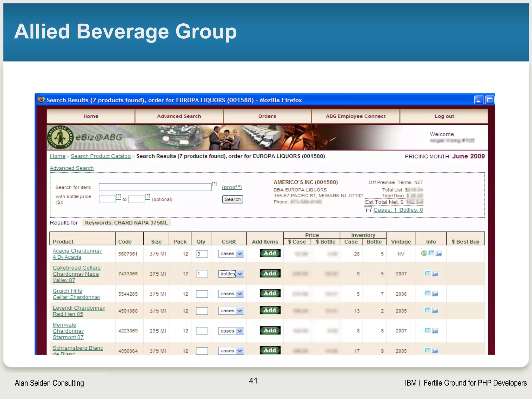Open the table info icon for Merryvale Chardonnay
This screenshot has width=532, height=399.
click(x=428, y=330)
